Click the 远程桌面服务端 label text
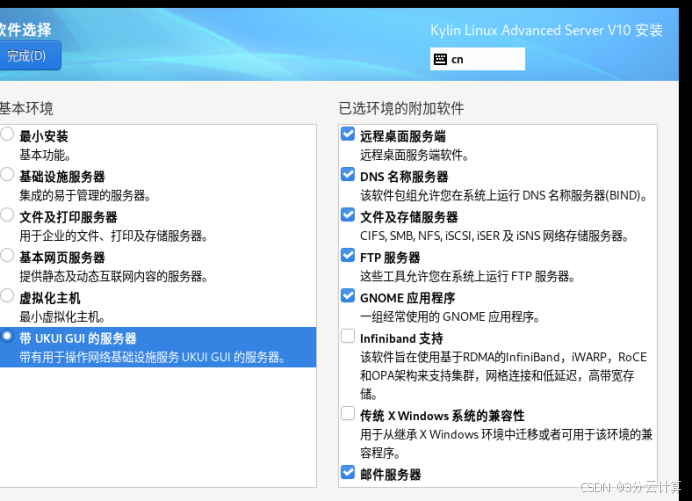692x501 pixels. pyautogui.click(x=403, y=136)
